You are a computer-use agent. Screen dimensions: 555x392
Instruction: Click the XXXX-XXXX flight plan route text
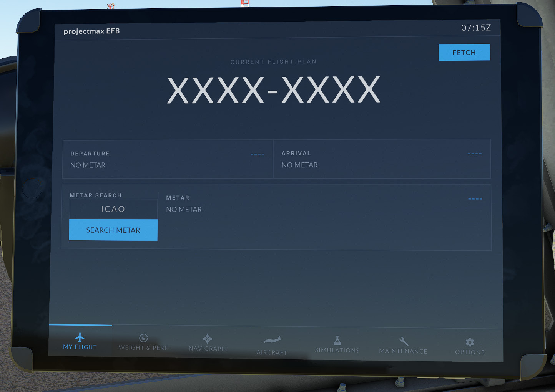(x=274, y=90)
